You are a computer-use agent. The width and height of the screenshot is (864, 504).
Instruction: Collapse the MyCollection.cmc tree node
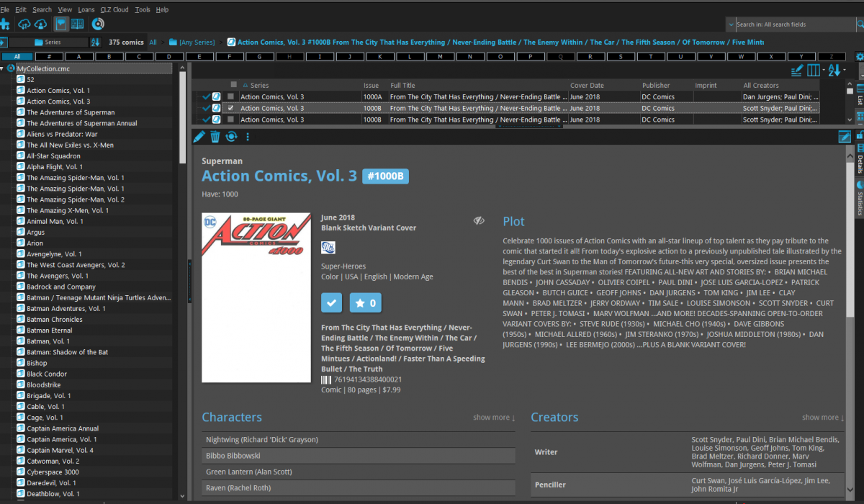click(x=3, y=69)
